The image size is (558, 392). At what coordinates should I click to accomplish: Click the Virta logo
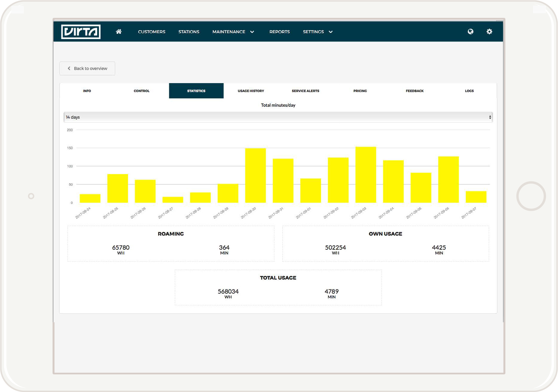coord(81,32)
